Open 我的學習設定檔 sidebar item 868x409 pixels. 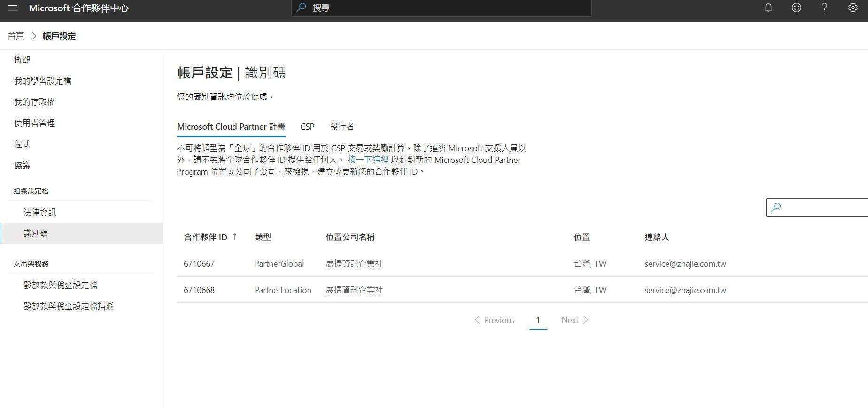[43, 81]
